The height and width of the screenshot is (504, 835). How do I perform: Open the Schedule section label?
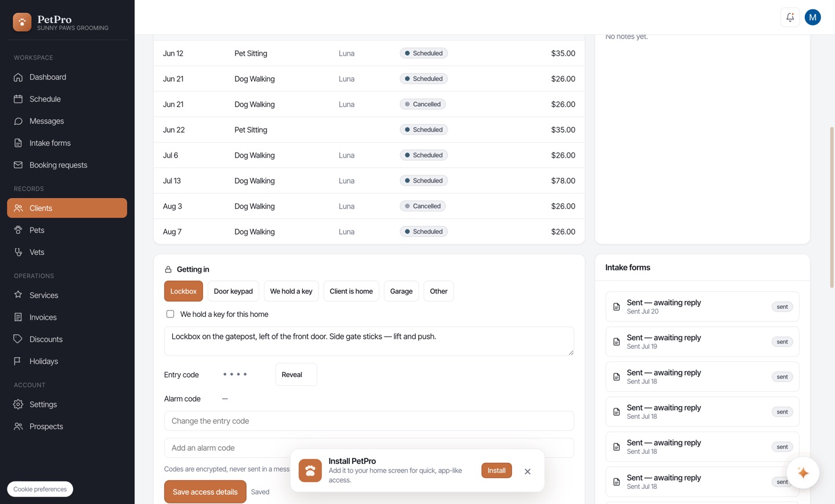[45, 99]
